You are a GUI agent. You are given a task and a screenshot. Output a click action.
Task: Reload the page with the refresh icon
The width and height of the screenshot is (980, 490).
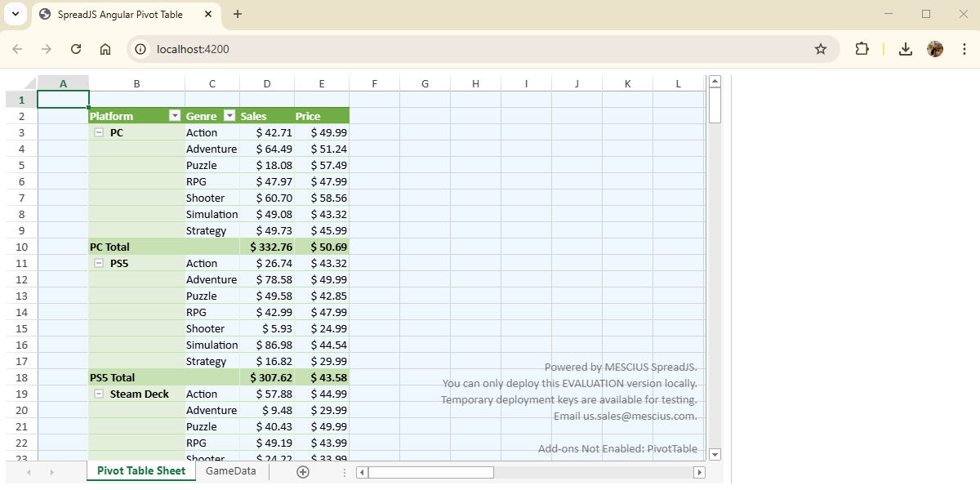[76, 49]
